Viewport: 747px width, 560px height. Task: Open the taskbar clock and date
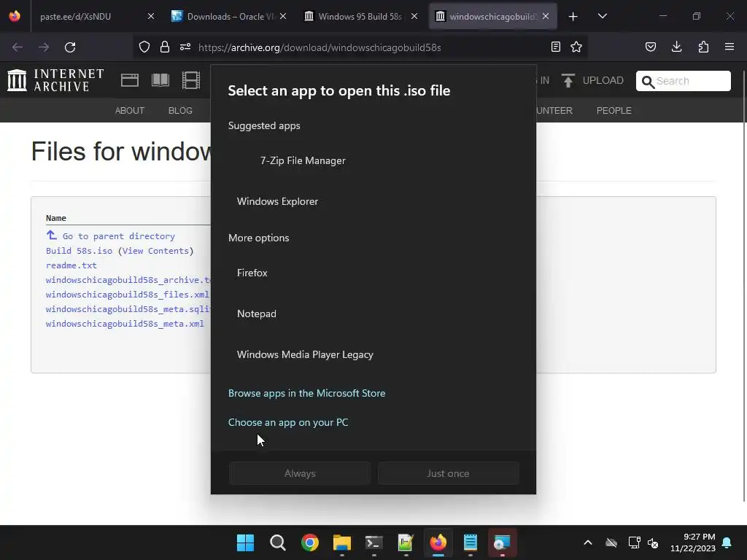(x=693, y=542)
